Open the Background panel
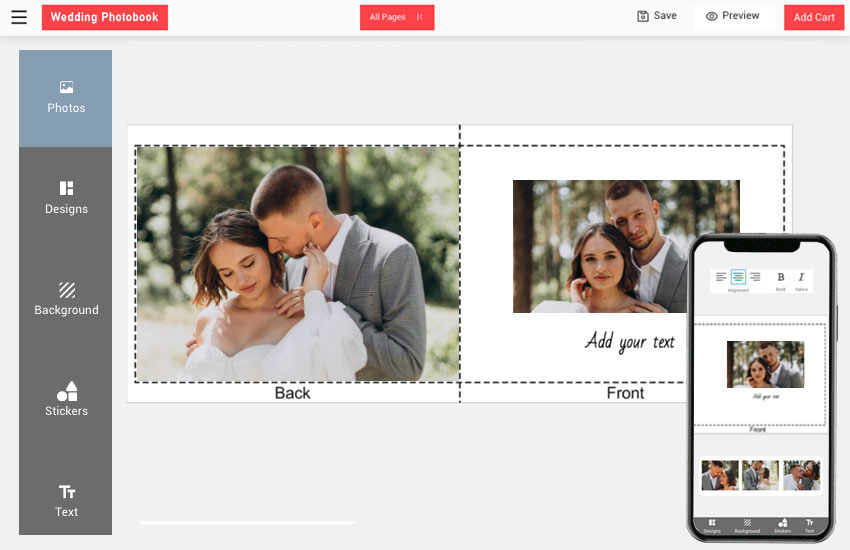This screenshot has width=850, height=550. 66,299
